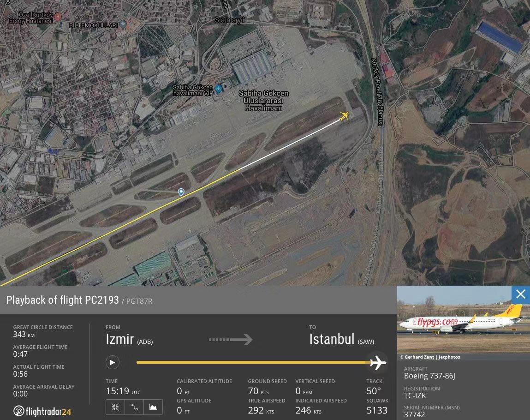Close the flight playback panel
This screenshot has width=530, height=420.
[520, 294]
